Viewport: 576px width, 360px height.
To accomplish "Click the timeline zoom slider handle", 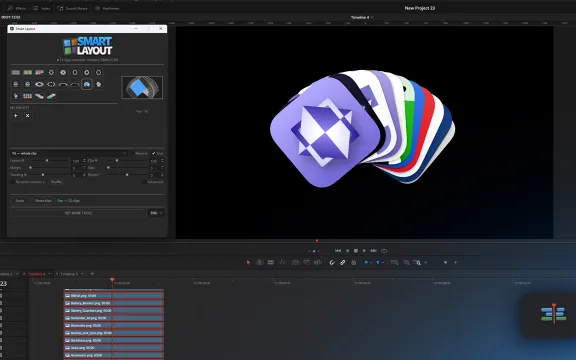I will tap(445, 262).
